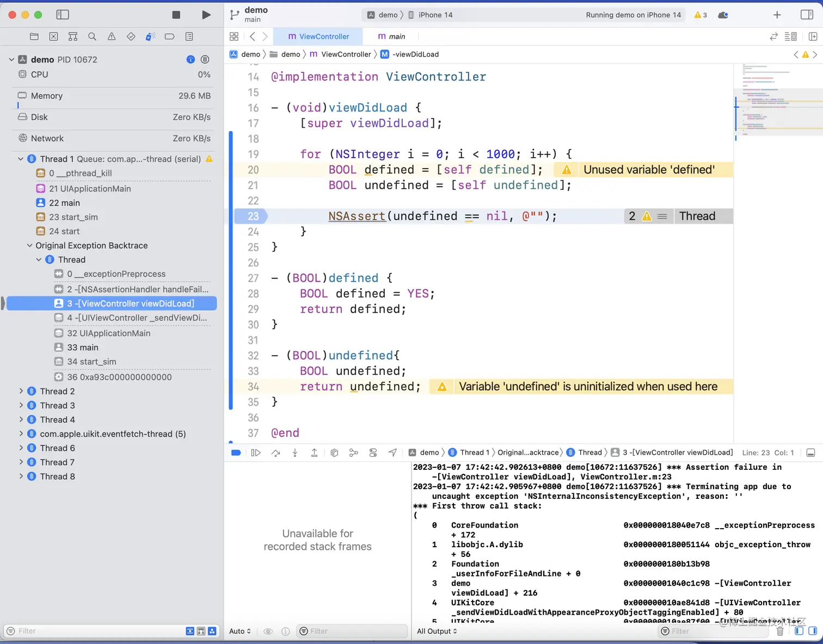823x644 pixels.
Task: Open the related items grid menu
Action: pyautogui.click(x=234, y=36)
